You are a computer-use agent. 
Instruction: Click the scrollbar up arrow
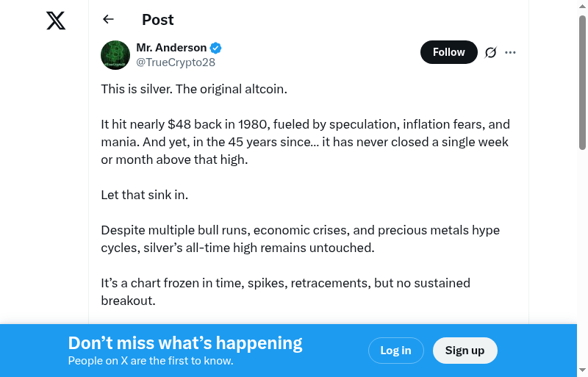click(582, 6)
